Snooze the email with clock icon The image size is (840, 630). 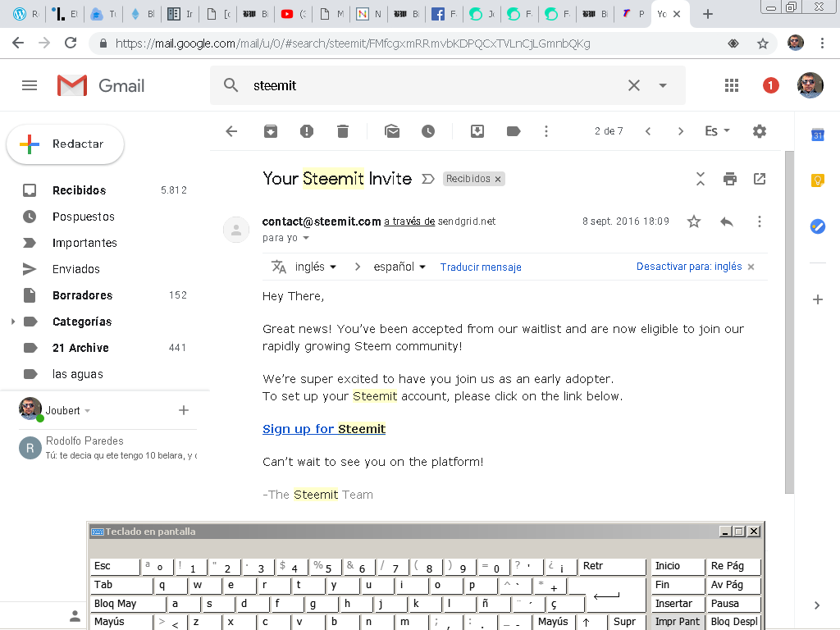428,131
